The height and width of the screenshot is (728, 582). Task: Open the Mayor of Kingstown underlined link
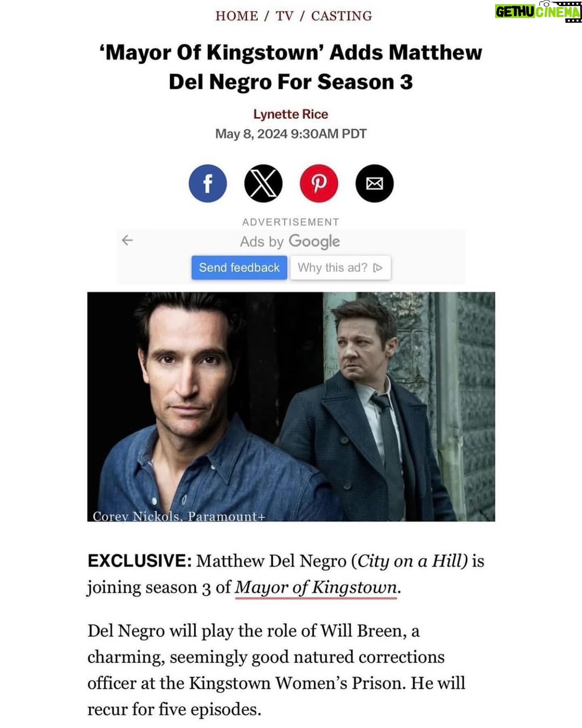click(x=316, y=588)
